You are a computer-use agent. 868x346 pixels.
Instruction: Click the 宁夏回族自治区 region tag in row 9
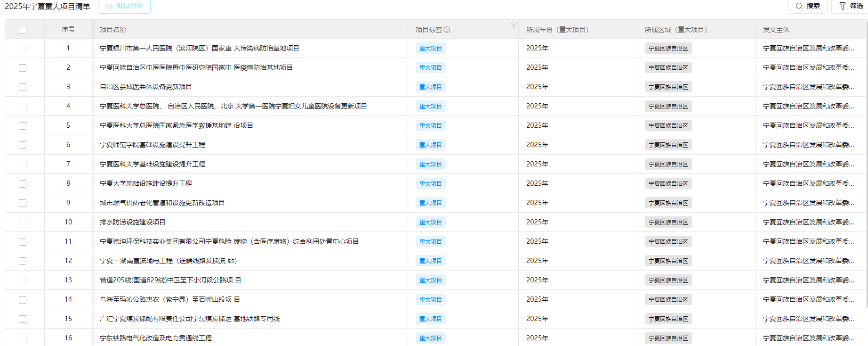[668, 203]
